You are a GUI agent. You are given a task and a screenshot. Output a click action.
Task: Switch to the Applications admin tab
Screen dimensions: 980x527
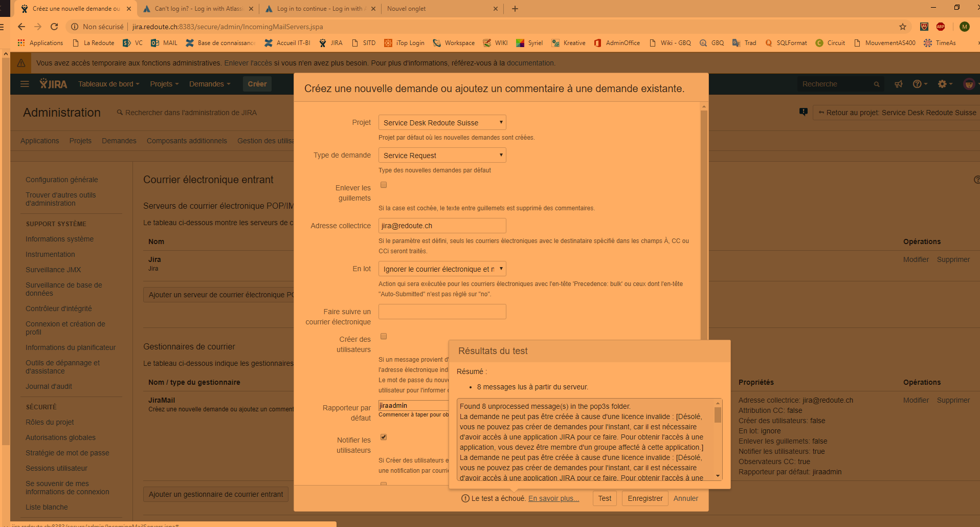pos(39,141)
